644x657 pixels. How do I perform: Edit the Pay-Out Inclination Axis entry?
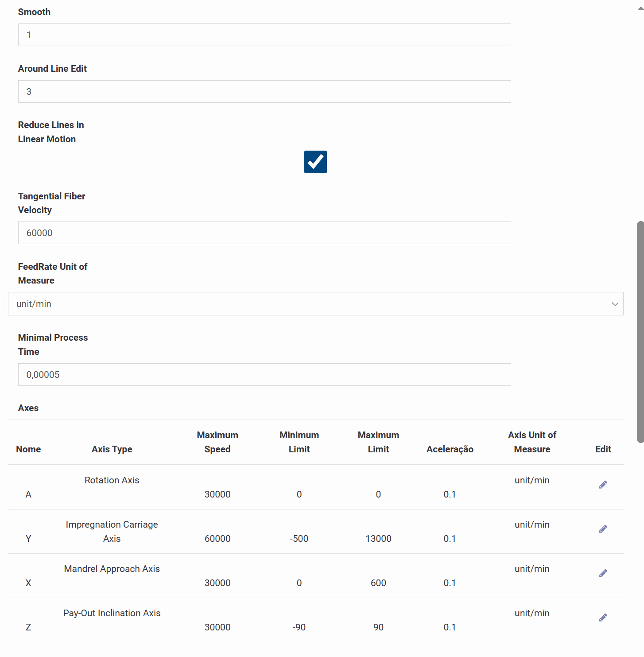point(603,618)
